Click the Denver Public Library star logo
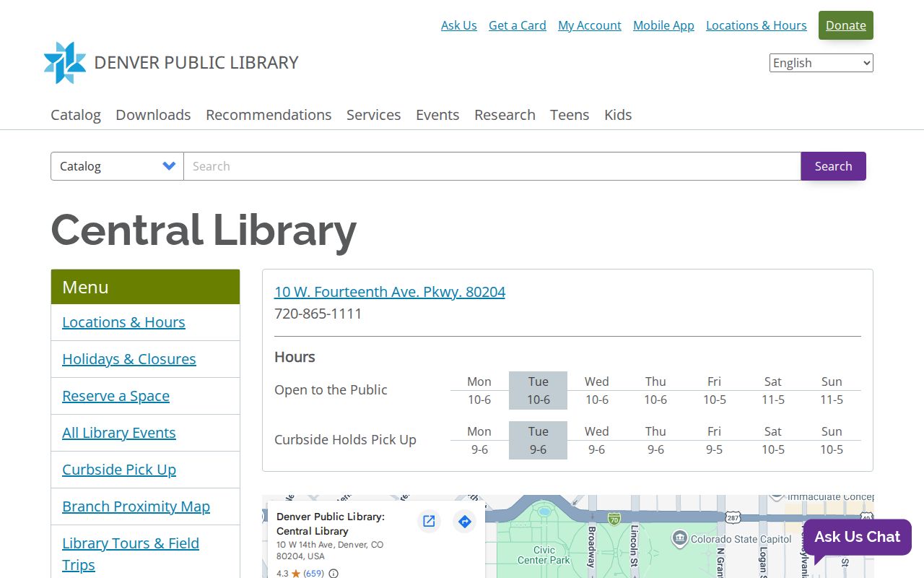 pyautogui.click(x=65, y=63)
